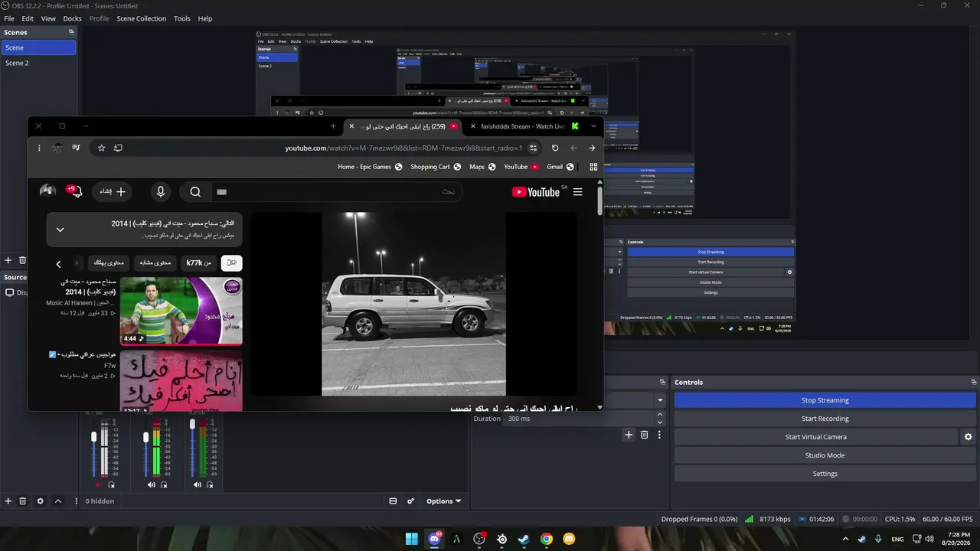The image size is (980, 551).
Task: Open a new browser tab
Action: (x=333, y=126)
